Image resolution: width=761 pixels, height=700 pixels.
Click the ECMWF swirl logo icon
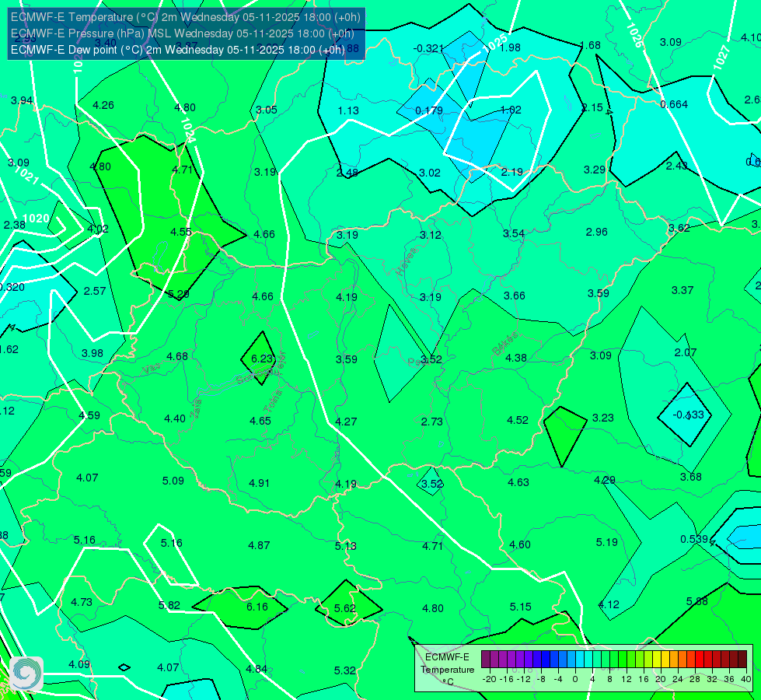pos(26,672)
